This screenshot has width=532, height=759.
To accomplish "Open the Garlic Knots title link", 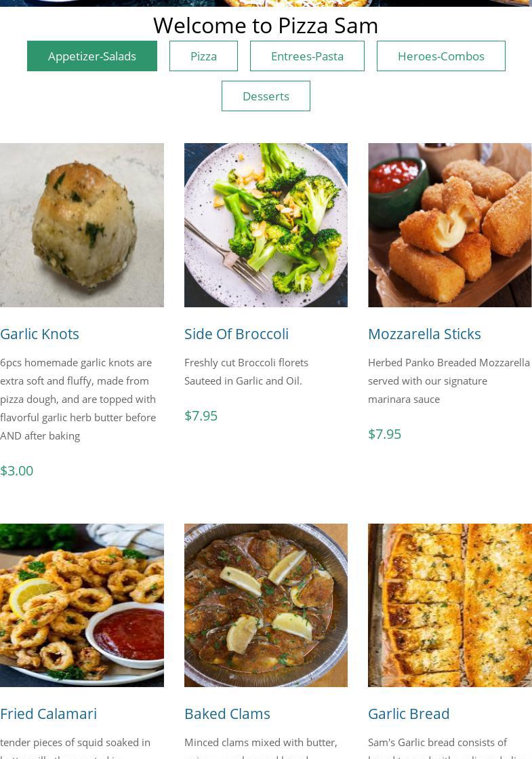I will coord(40,334).
